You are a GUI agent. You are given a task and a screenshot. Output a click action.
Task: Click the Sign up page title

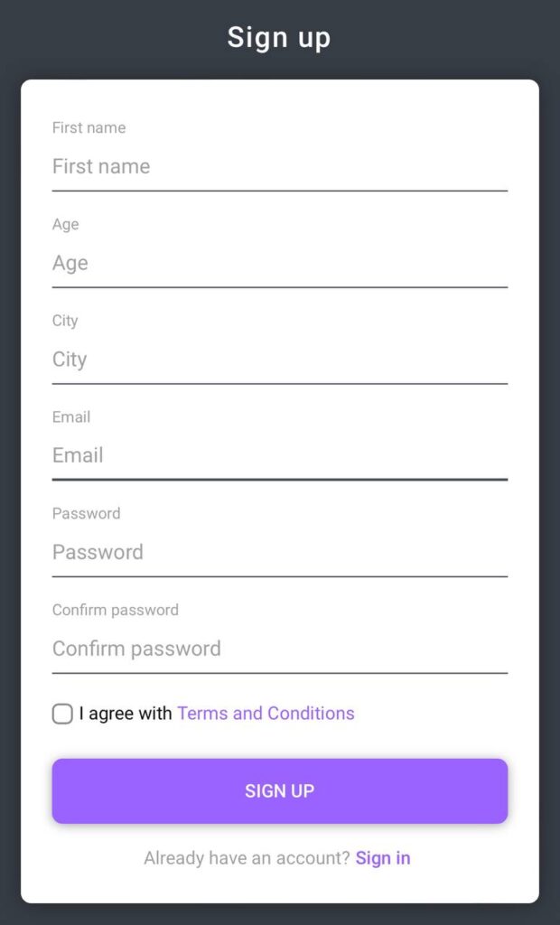[280, 37]
